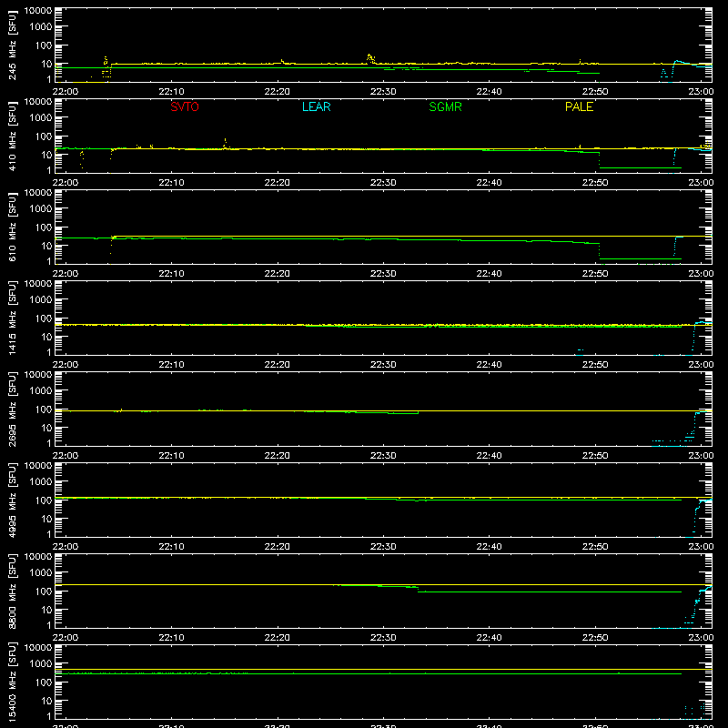Screen dimensions: 728x728
Task: Click the yellow burst spike near 22:28 on 245 MHz plot
Action: coord(370,58)
